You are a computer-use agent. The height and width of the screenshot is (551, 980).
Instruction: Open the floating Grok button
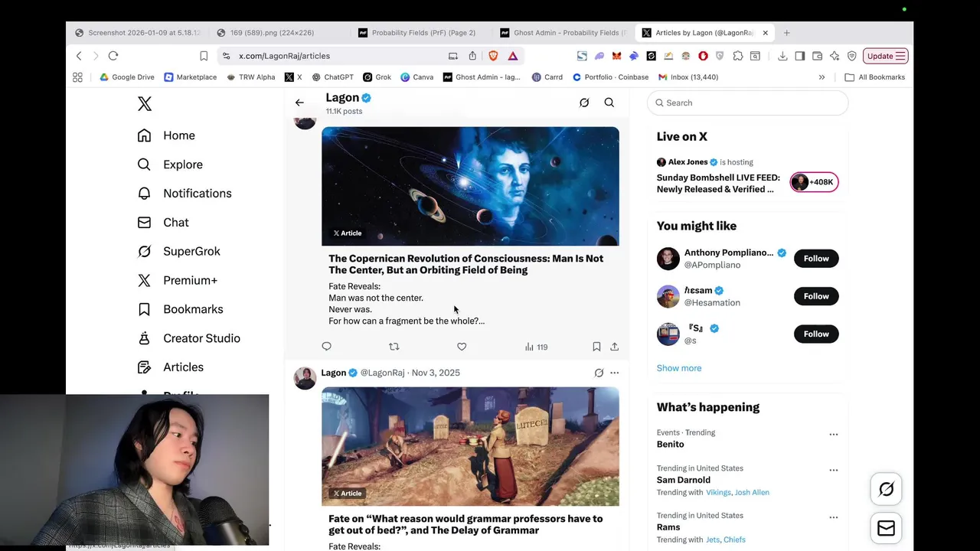pos(886,489)
